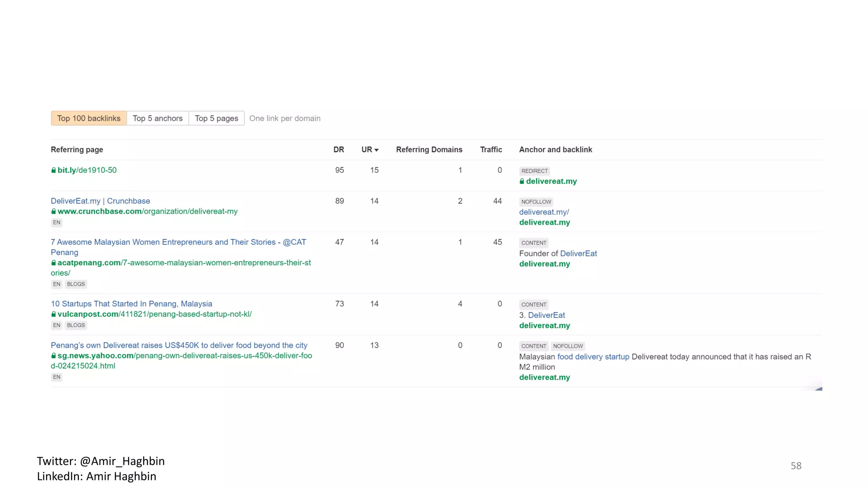Click the bit.ly/de1910-50 referring link

click(87, 170)
